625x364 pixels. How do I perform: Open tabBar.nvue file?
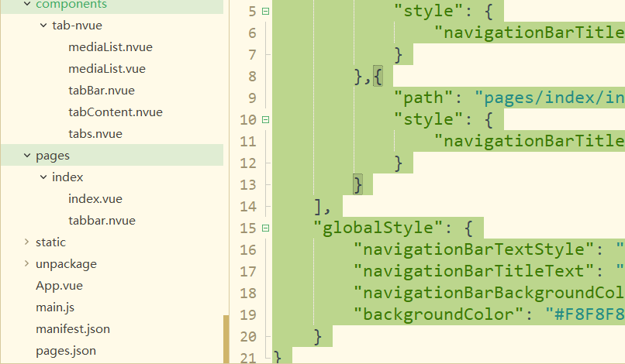tap(102, 91)
